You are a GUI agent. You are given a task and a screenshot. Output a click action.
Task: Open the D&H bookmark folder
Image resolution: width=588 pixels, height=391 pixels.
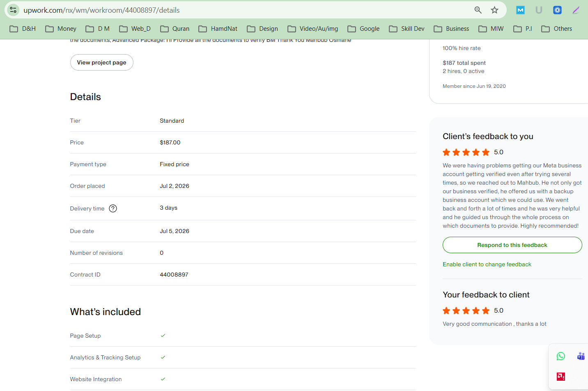point(23,29)
